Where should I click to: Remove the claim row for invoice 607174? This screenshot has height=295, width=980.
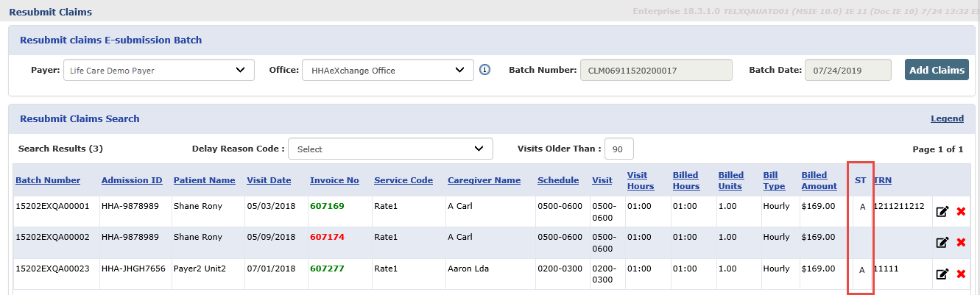pyautogui.click(x=960, y=243)
